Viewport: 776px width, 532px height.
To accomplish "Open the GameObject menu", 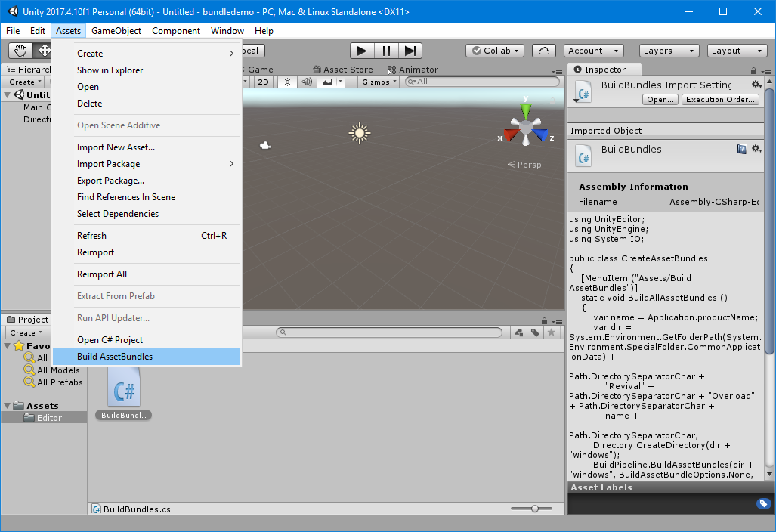I will point(116,31).
